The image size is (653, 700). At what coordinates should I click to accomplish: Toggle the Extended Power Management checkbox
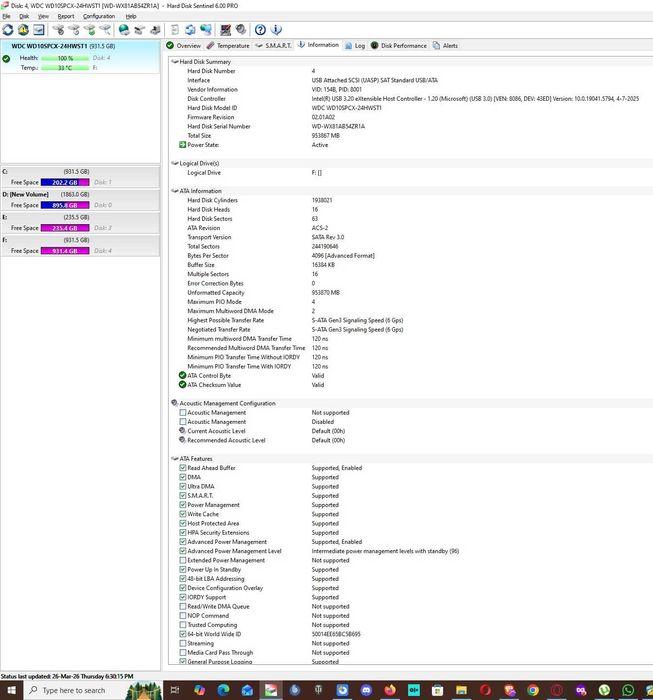(x=183, y=560)
